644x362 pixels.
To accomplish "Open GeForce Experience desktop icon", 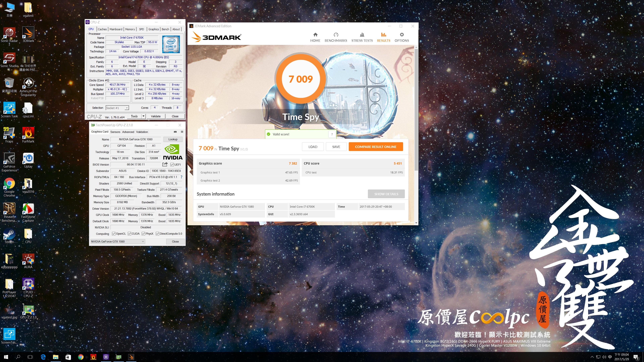I will pyautogui.click(x=9, y=162).
